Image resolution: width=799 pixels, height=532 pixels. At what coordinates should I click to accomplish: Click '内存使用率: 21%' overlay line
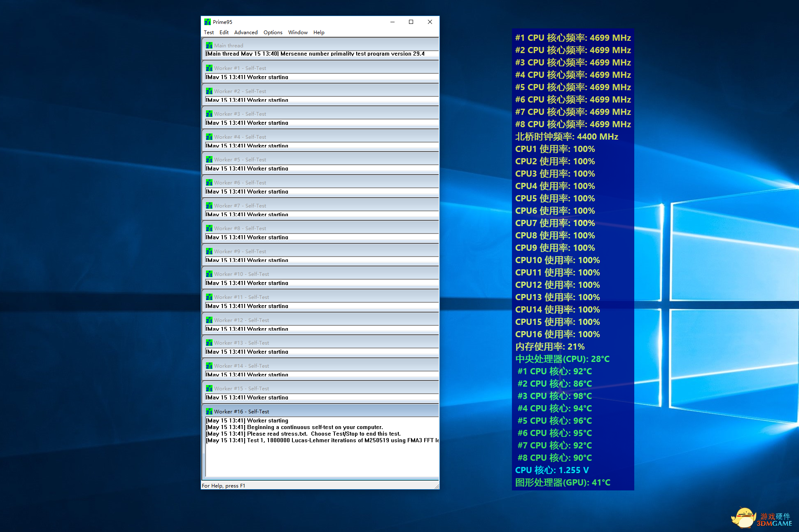click(x=550, y=347)
